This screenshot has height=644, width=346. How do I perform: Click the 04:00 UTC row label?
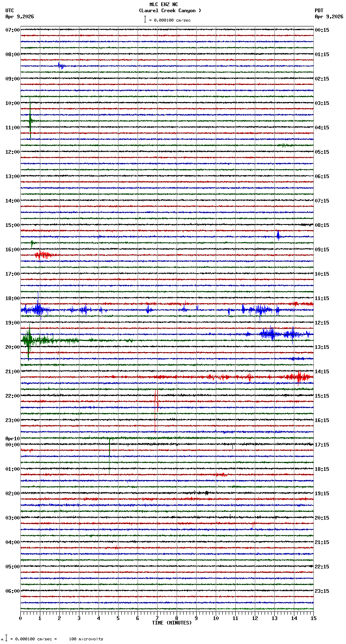(x=13, y=542)
